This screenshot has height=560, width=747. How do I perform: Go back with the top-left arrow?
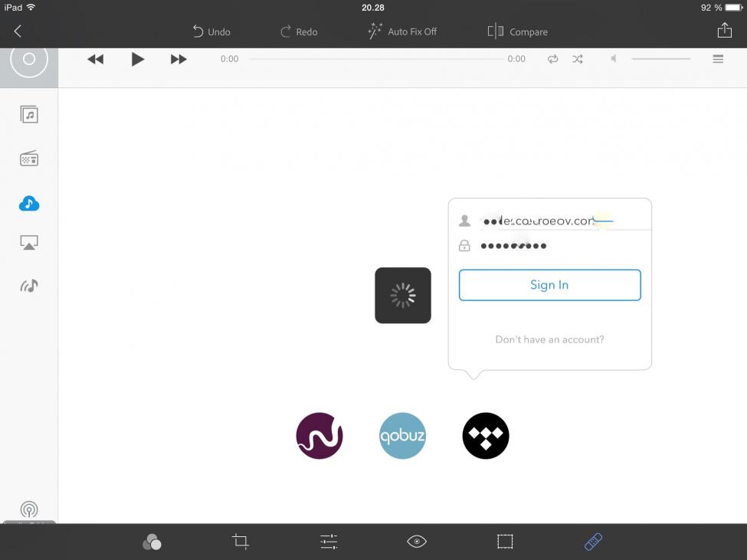pyautogui.click(x=18, y=31)
